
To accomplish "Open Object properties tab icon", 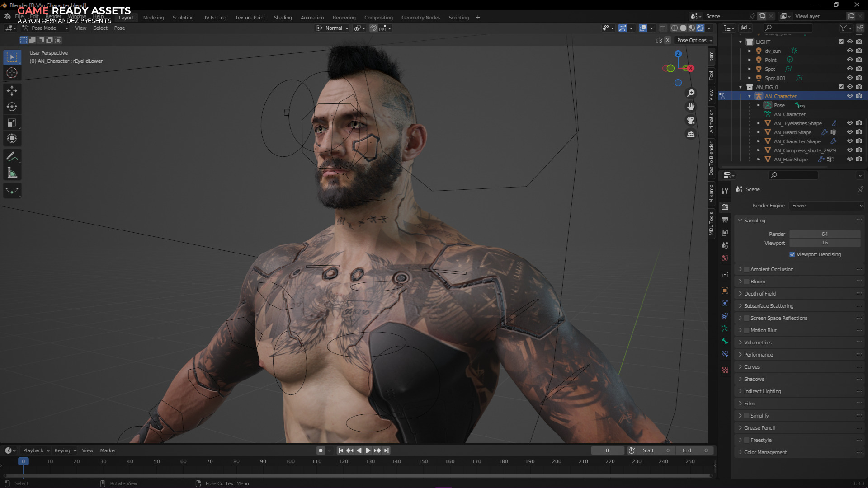I will tap(725, 291).
